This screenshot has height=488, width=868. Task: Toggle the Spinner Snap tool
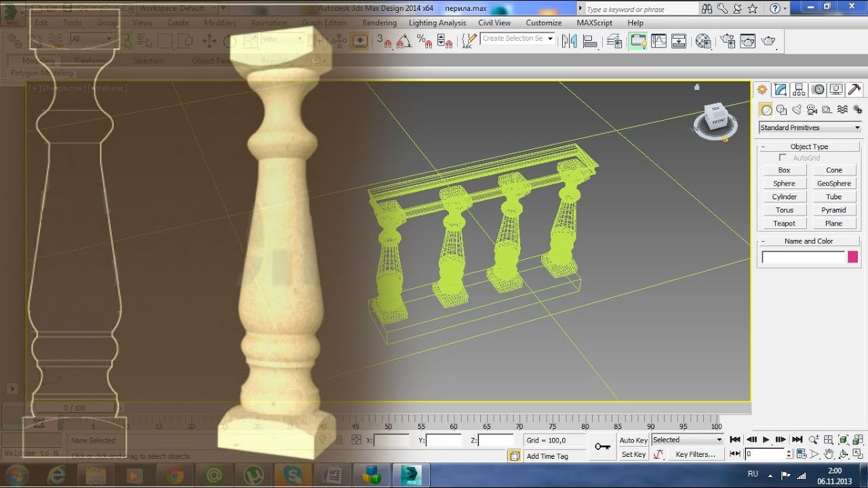click(x=445, y=41)
